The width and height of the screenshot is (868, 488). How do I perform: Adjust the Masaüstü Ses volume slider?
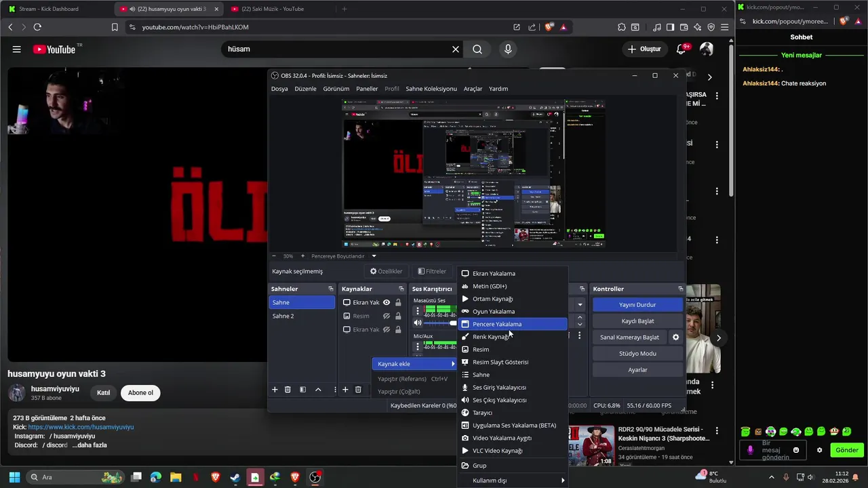[x=439, y=323]
